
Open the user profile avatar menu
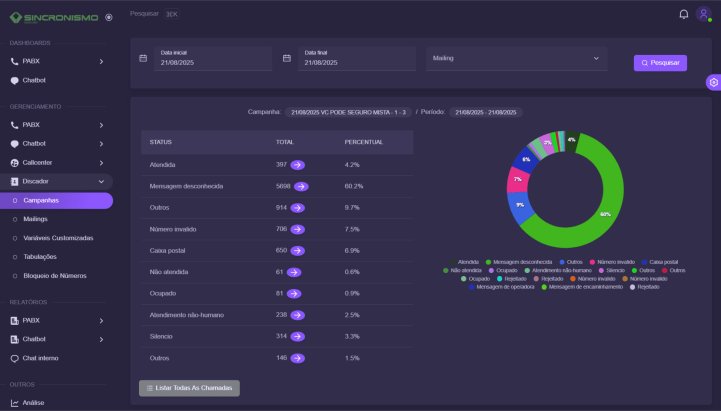click(x=704, y=14)
